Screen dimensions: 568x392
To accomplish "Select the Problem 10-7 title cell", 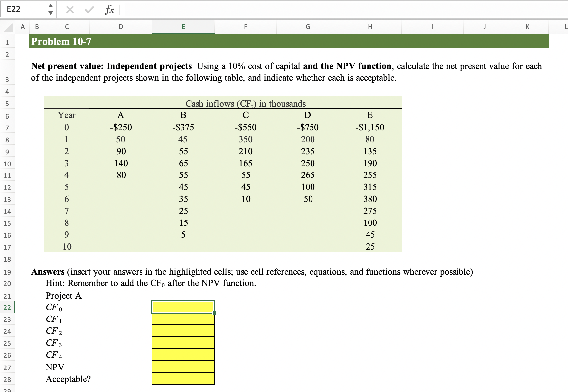I will [61, 42].
